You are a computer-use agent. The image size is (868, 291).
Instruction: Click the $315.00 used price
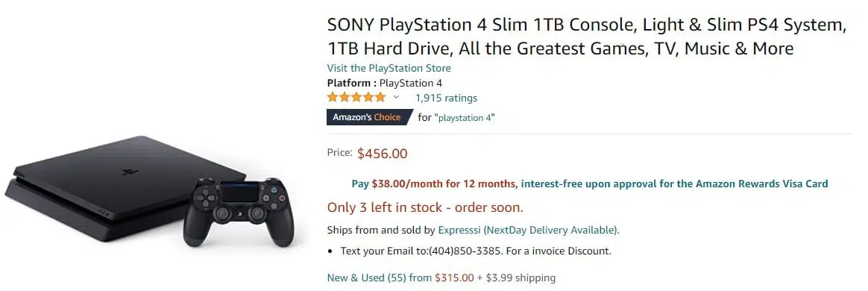coord(454,278)
